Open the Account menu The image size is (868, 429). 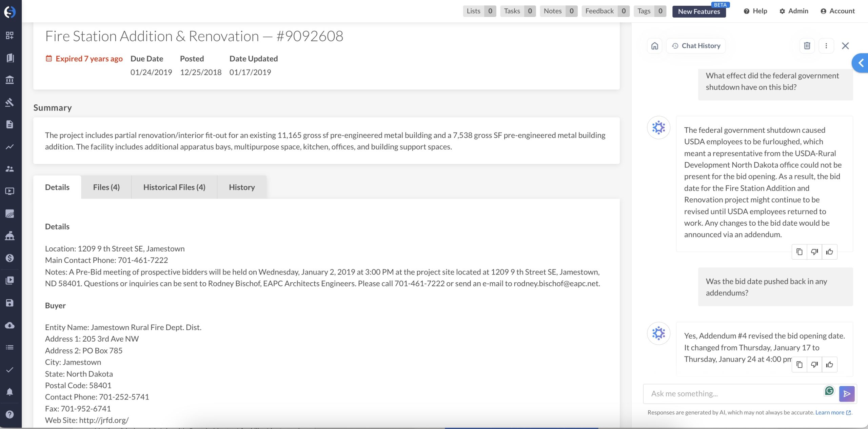(837, 11)
